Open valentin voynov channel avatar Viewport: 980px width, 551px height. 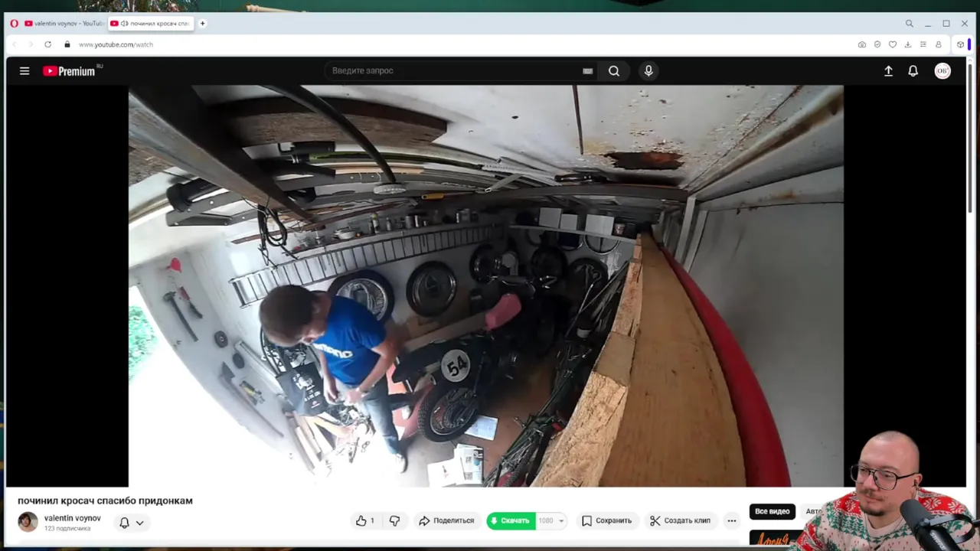click(28, 521)
